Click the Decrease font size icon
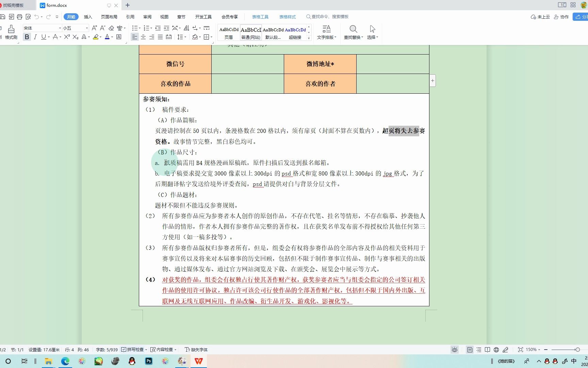This screenshot has height=368, width=588. point(102,28)
